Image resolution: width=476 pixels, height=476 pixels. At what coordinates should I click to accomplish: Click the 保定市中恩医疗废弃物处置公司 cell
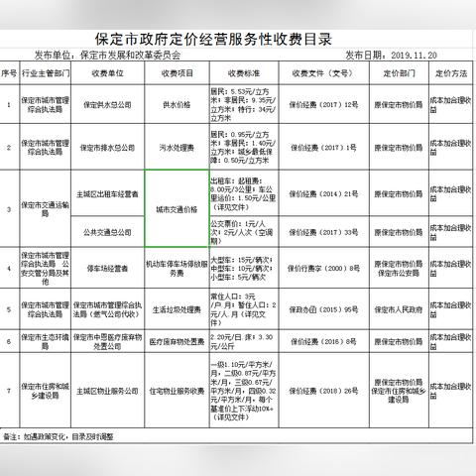(x=107, y=341)
